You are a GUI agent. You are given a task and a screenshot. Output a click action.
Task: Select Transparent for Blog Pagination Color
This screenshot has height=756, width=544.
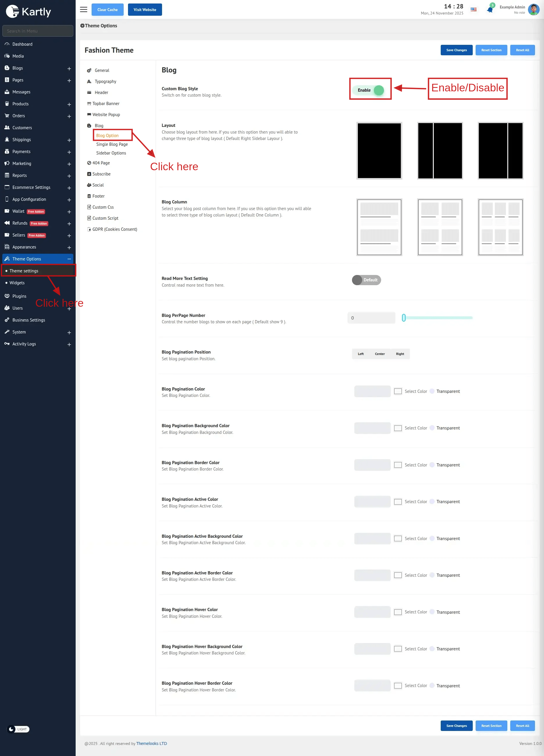tap(432, 391)
